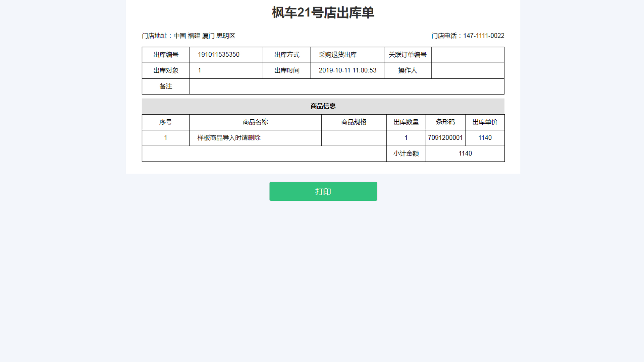644x362 pixels.
Task: Click the 商品名称 column header
Action: pos(255,122)
